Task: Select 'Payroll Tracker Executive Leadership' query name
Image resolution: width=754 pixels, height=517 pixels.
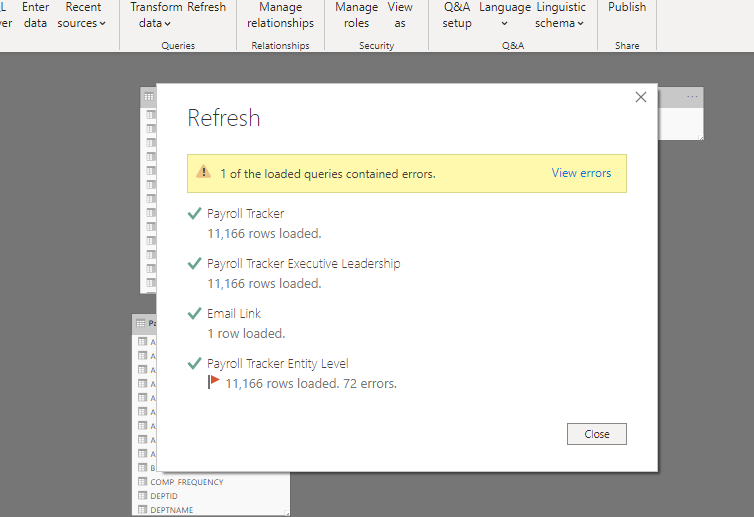Action: [303, 264]
